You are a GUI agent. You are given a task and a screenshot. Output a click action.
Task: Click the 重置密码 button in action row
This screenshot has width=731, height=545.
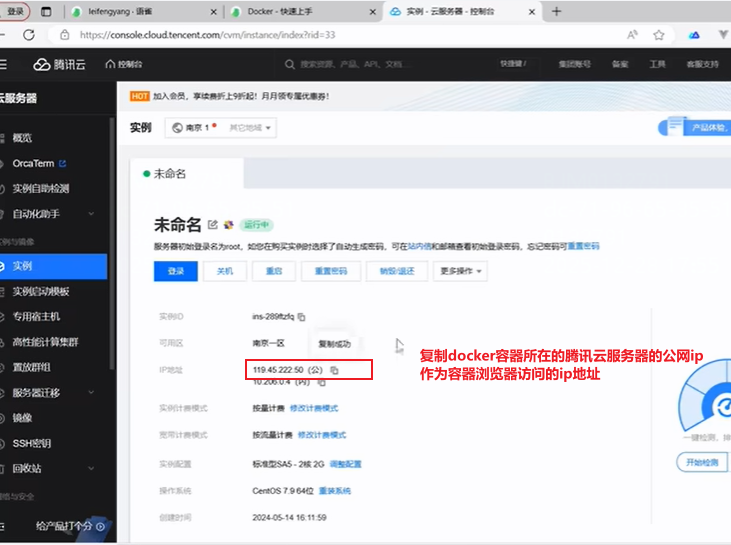(x=331, y=271)
